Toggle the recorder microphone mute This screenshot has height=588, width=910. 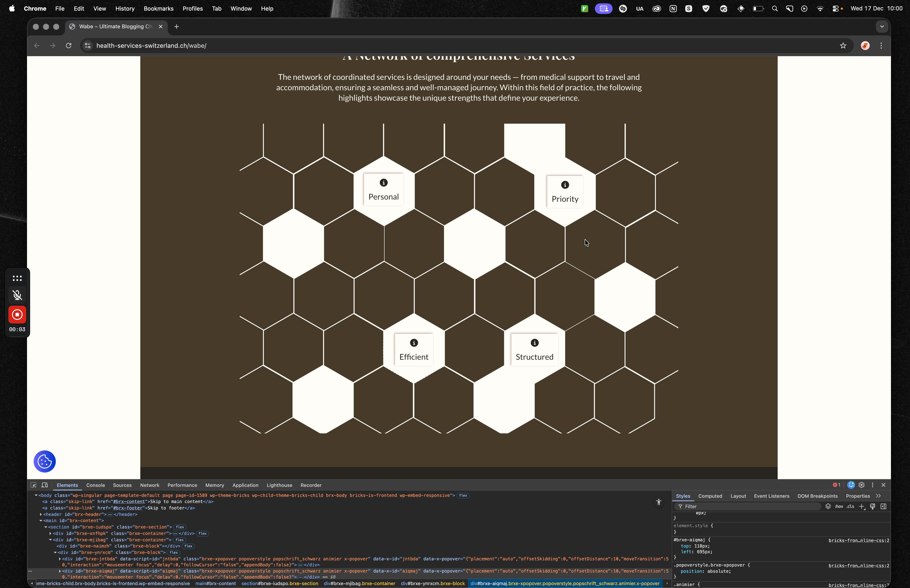17,295
